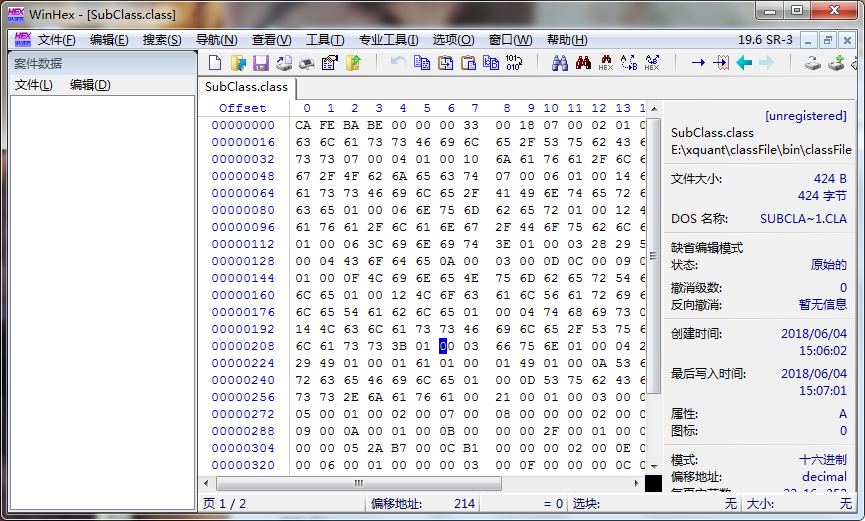Minimize the inner document window

808,40
